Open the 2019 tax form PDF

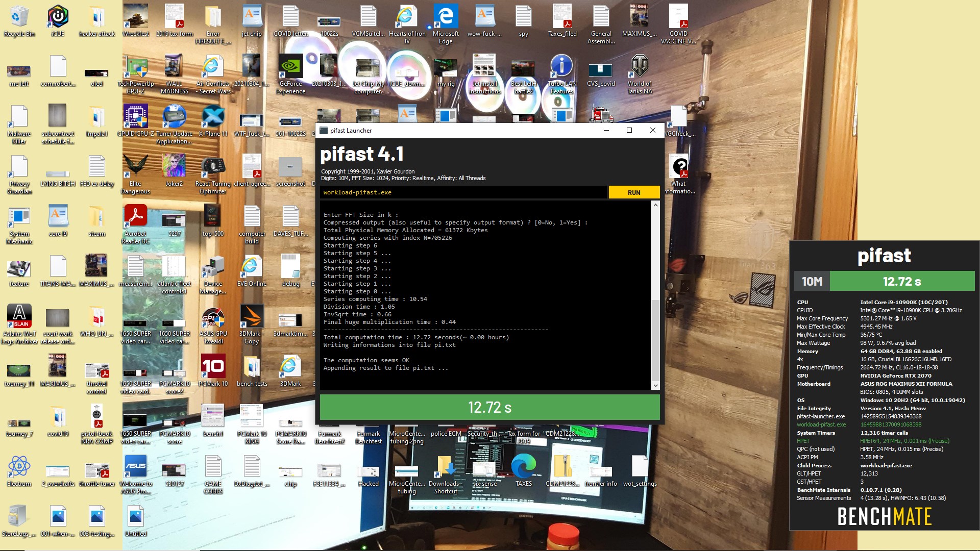point(175,21)
